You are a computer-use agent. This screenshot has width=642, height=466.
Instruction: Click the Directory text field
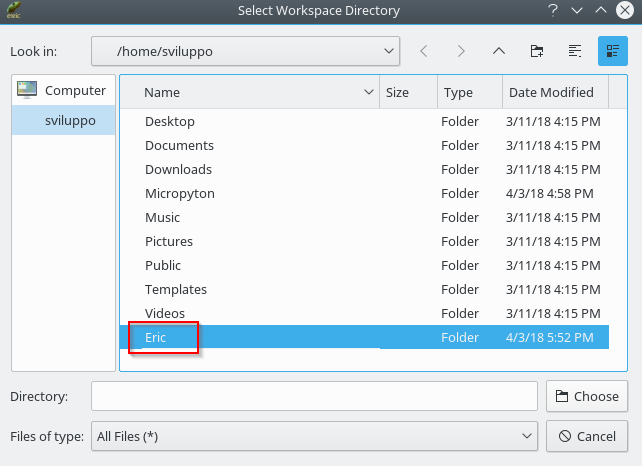(x=314, y=396)
